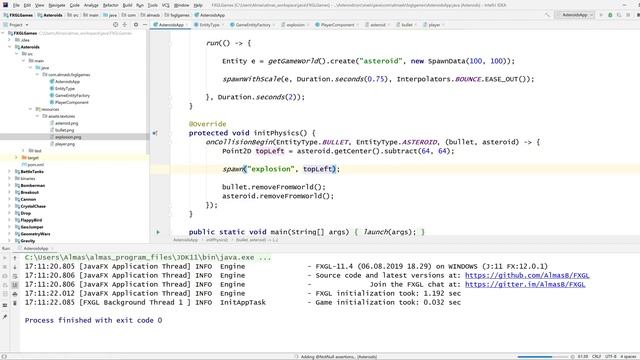Expand the Breakout module
Image resolution: width=640 pixels, height=360 pixels.
coord(10,192)
